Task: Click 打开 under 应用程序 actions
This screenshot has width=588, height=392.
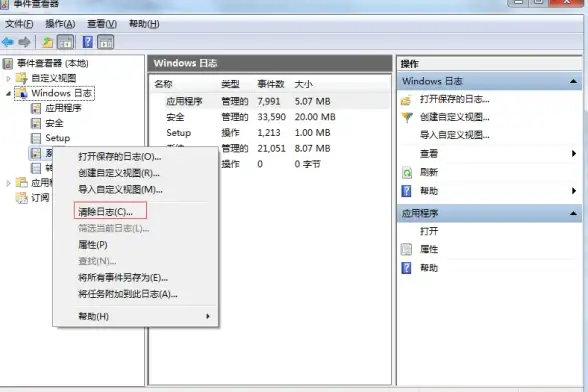Action: (x=429, y=231)
